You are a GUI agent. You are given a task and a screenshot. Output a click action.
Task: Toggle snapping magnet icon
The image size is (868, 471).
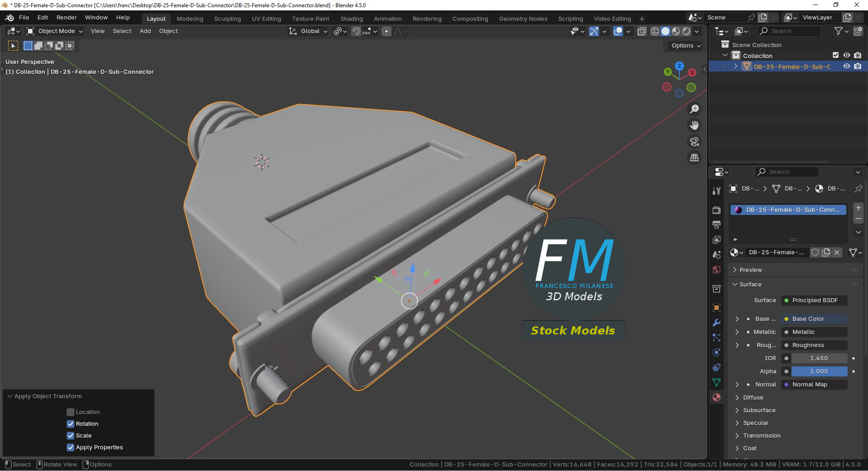click(356, 31)
